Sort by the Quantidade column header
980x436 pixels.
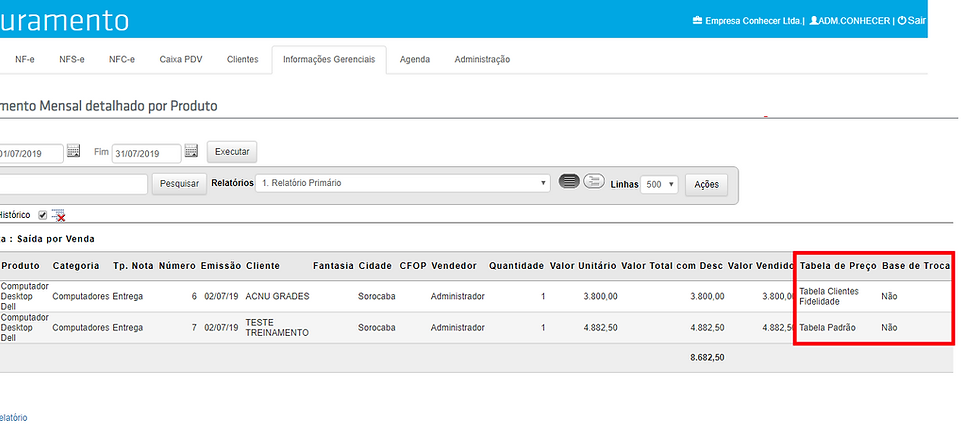(516, 265)
